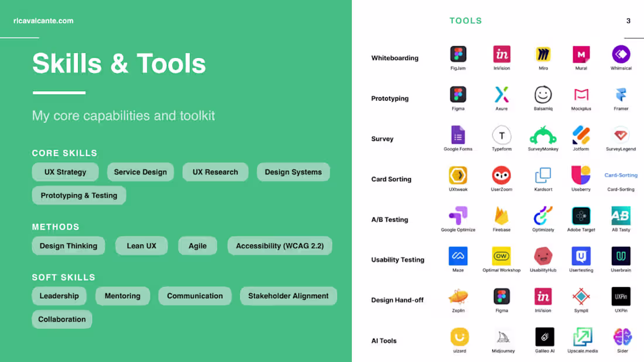Screen dimensions: 644x362
Task: Select the Kardsort icon
Action: click(x=543, y=175)
